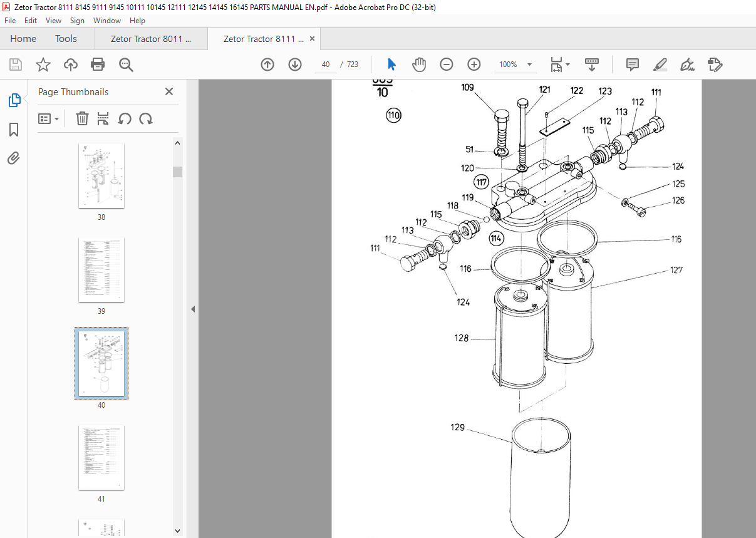Open the Sign document pen tool
This screenshot has height=538, width=756.
(687, 65)
